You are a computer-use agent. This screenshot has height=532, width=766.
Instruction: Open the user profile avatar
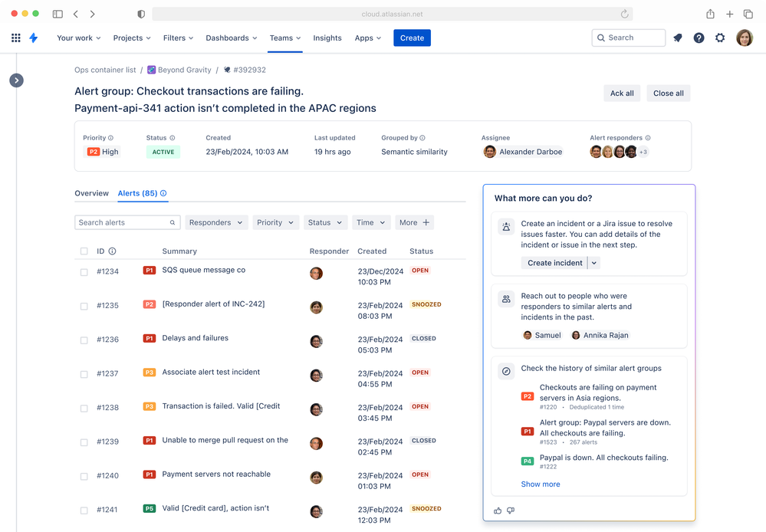tap(745, 38)
